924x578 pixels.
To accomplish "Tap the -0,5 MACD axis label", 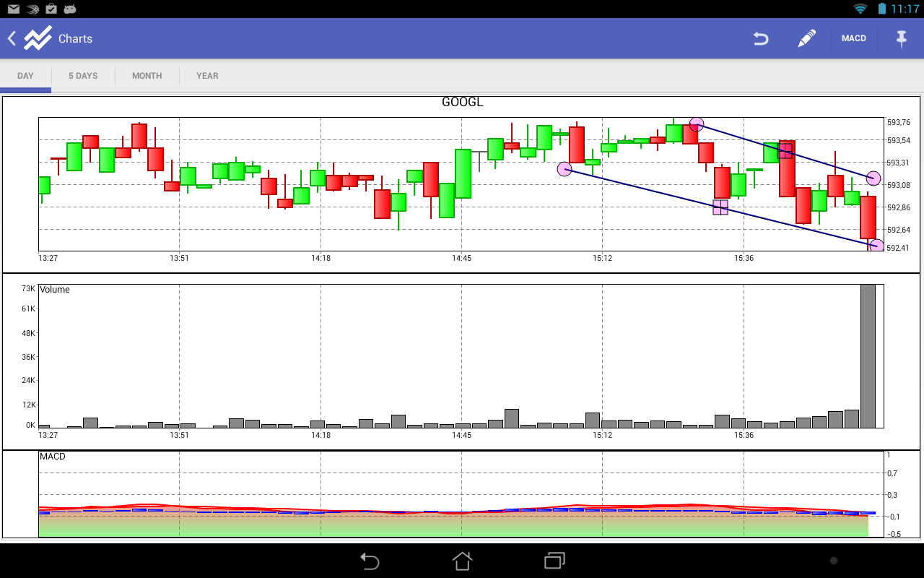I will (894, 534).
